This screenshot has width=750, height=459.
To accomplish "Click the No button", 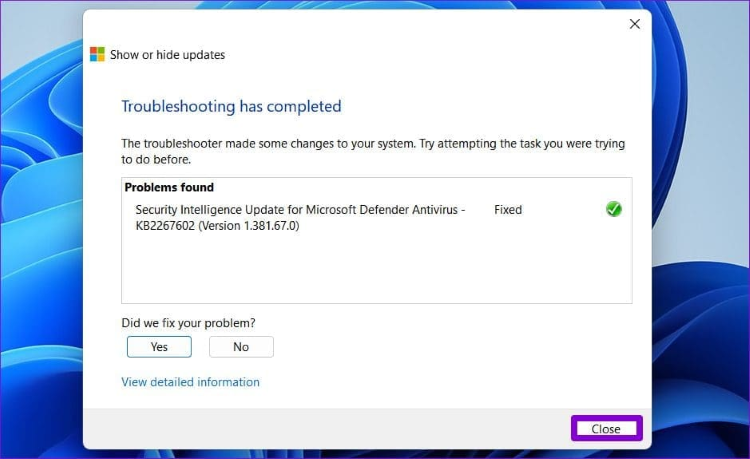I will pyautogui.click(x=241, y=347).
